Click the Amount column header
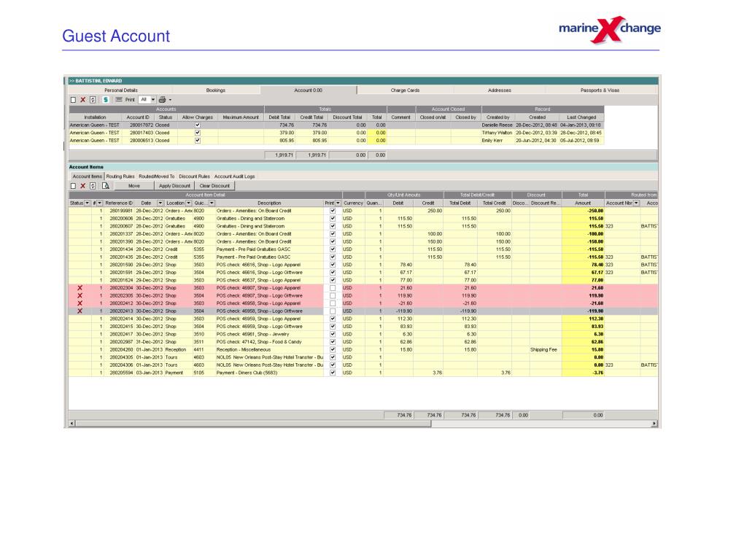 583,203
